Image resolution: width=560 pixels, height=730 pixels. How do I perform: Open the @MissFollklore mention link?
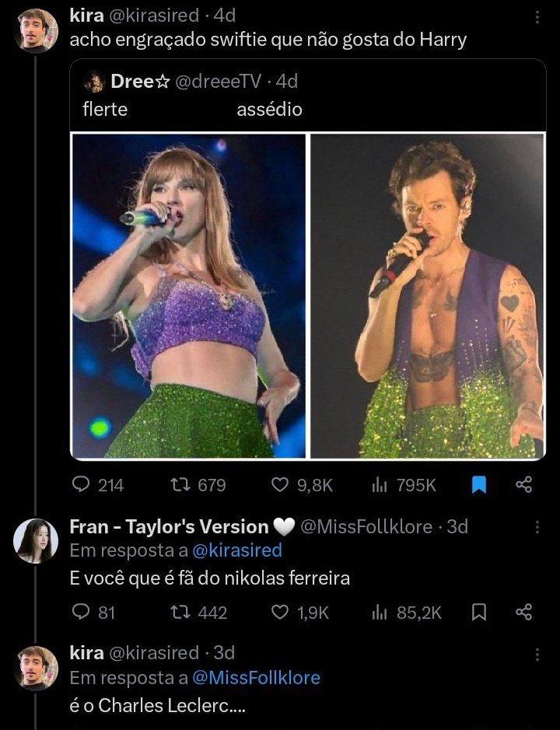click(256, 677)
